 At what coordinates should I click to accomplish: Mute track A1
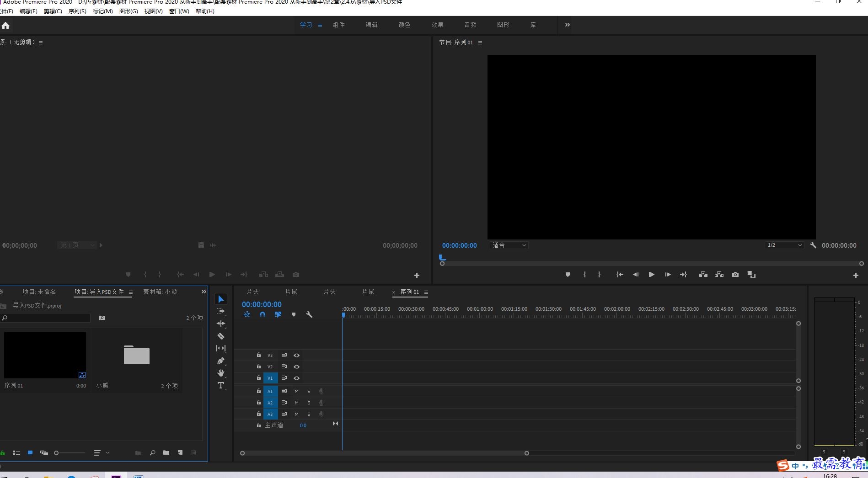pos(296,391)
